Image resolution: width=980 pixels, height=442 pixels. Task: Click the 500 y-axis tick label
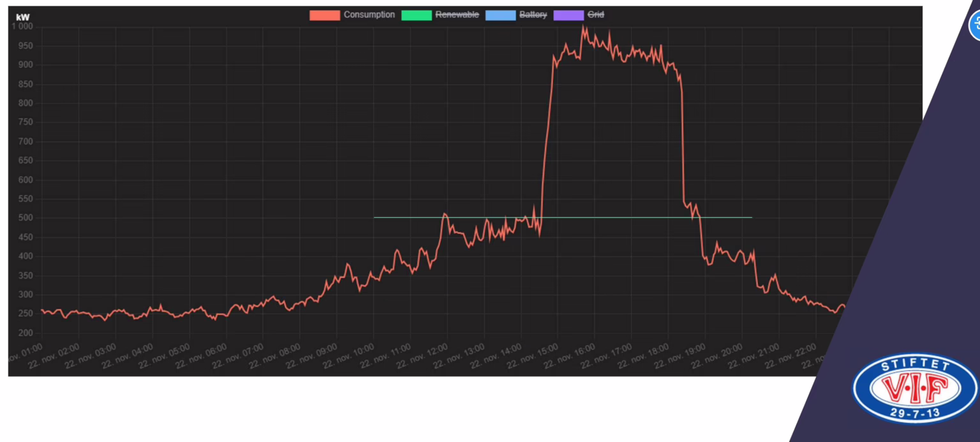coord(26,218)
